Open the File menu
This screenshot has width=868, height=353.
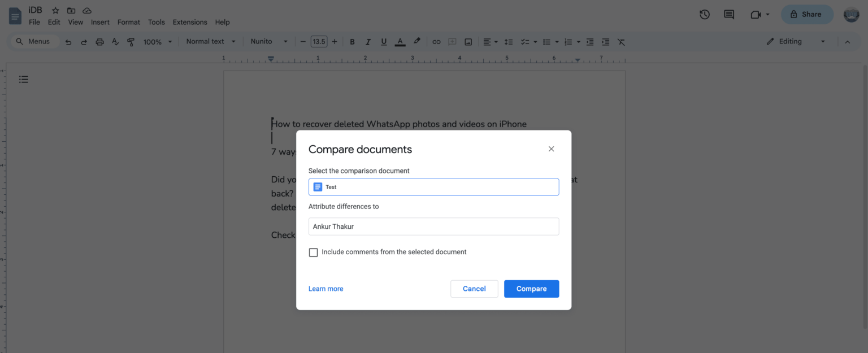coord(34,22)
